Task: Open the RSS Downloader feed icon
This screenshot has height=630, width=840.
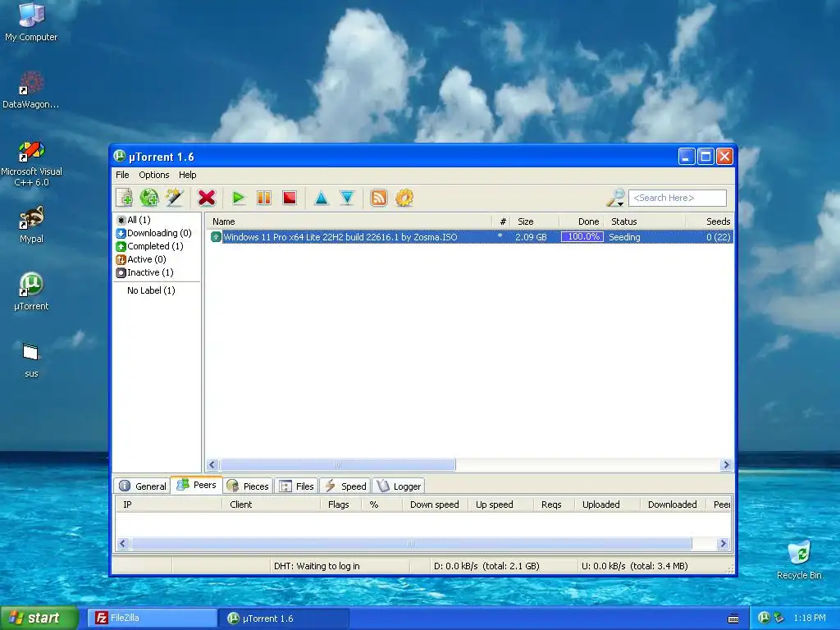Action: [379, 198]
